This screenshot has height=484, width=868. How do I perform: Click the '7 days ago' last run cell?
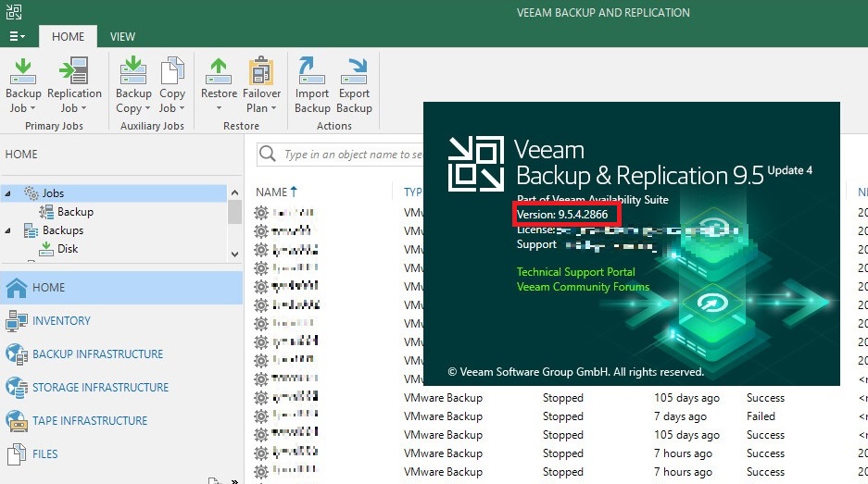680,416
